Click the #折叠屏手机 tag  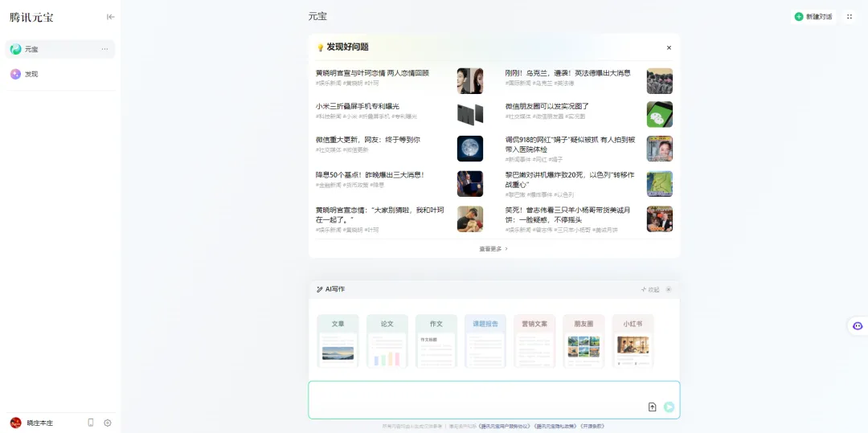374,116
